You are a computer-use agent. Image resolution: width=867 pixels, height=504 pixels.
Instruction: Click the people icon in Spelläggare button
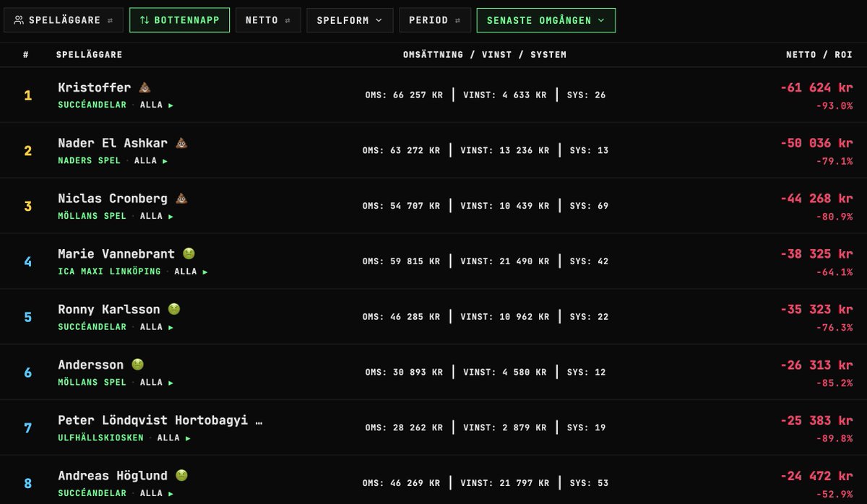click(19, 20)
